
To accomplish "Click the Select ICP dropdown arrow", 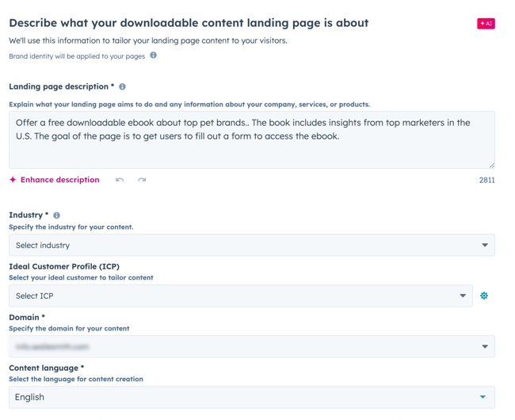I will coord(463,296).
